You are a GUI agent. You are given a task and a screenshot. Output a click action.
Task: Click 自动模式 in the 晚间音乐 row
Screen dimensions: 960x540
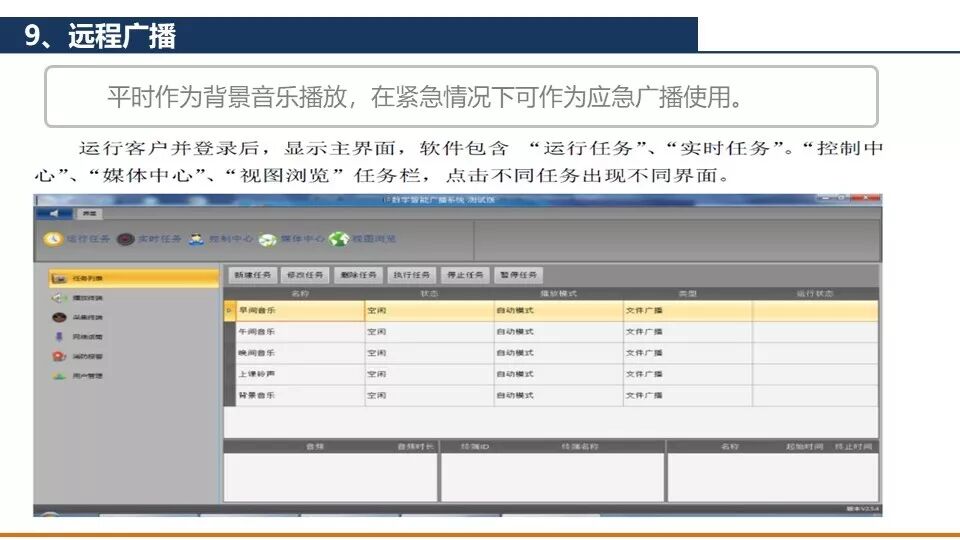[516, 353]
